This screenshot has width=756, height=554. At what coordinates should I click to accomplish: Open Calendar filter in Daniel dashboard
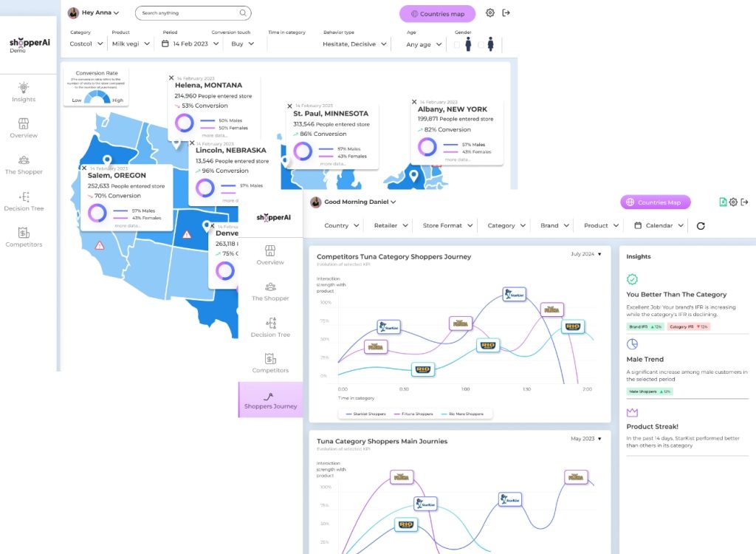659,225
